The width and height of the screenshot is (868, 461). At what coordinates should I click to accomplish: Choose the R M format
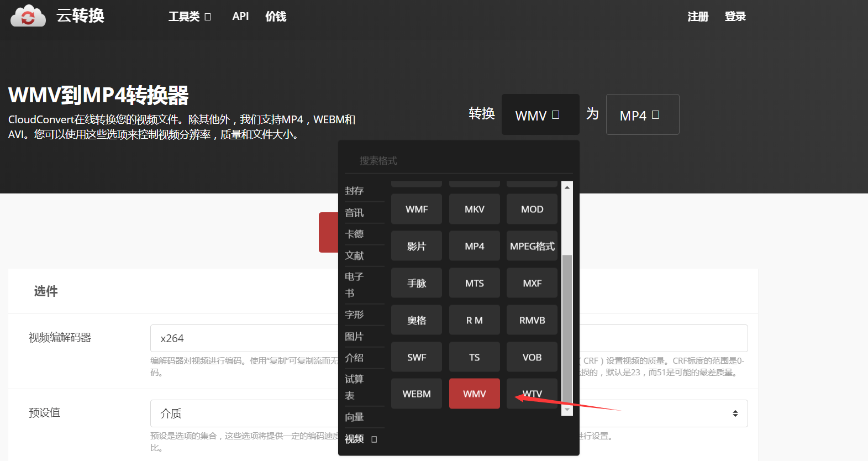tap(475, 320)
